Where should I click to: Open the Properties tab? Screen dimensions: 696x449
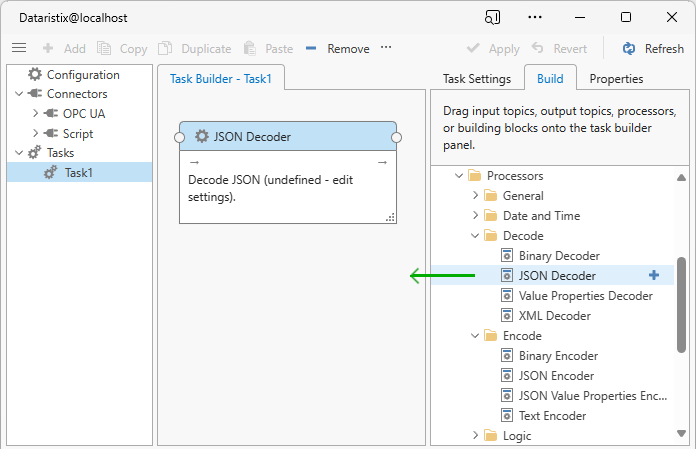tap(616, 79)
